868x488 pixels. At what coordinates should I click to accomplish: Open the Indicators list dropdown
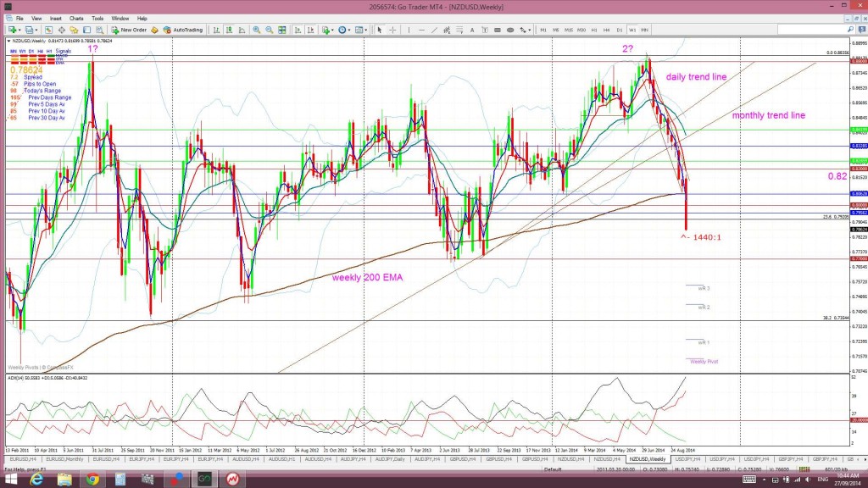click(327, 30)
